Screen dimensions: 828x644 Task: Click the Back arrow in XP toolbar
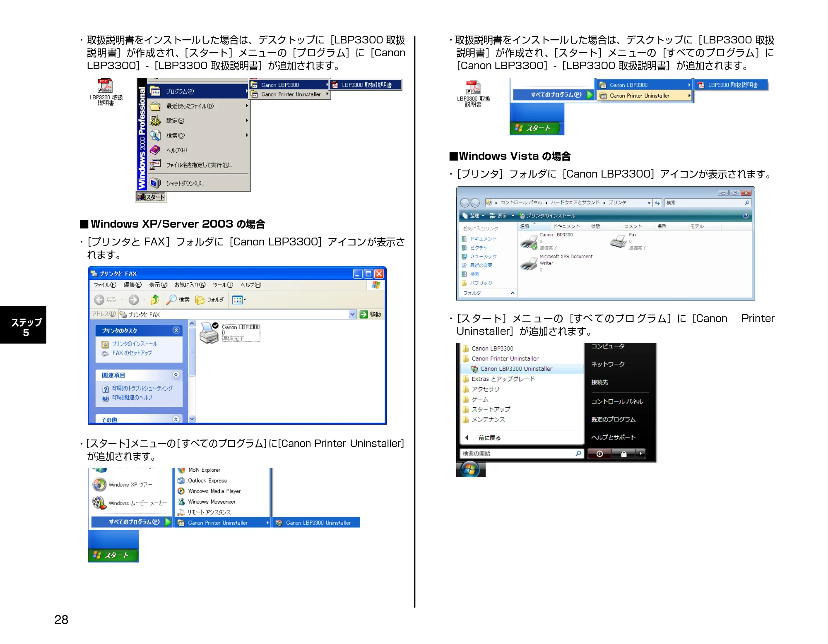[x=99, y=300]
